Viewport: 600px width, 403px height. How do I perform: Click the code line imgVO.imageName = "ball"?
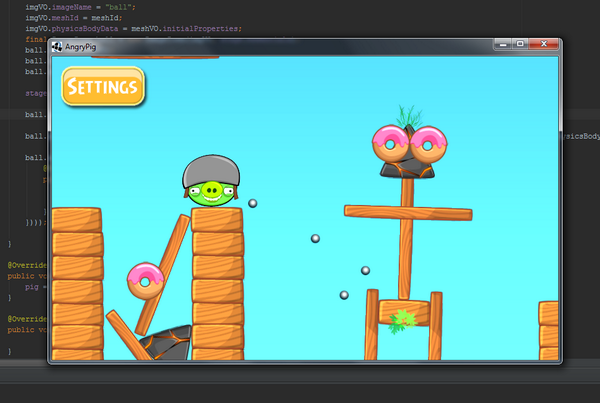(80, 7)
